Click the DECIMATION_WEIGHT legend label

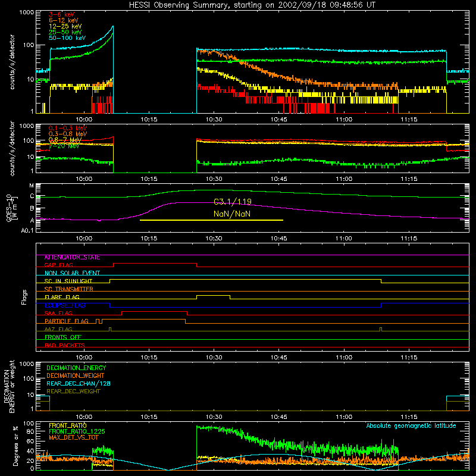tap(76, 376)
